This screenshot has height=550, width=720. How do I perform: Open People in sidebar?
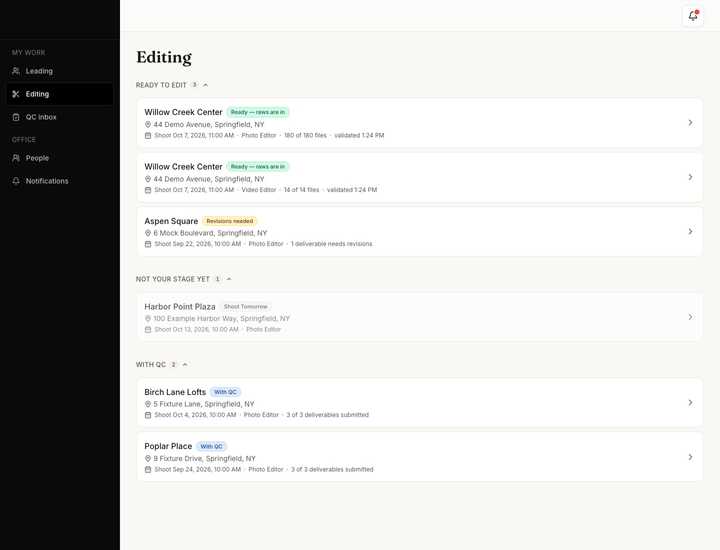tap(60, 158)
